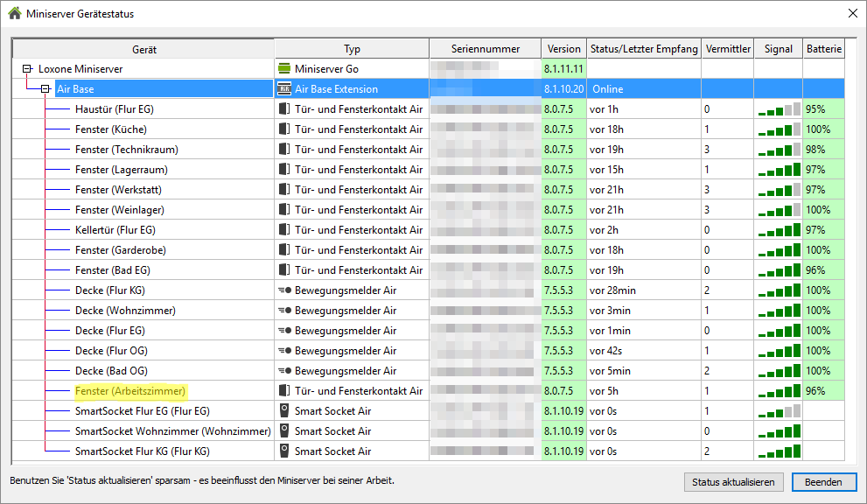Select the Fenster (Bad EG) device

click(x=113, y=270)
